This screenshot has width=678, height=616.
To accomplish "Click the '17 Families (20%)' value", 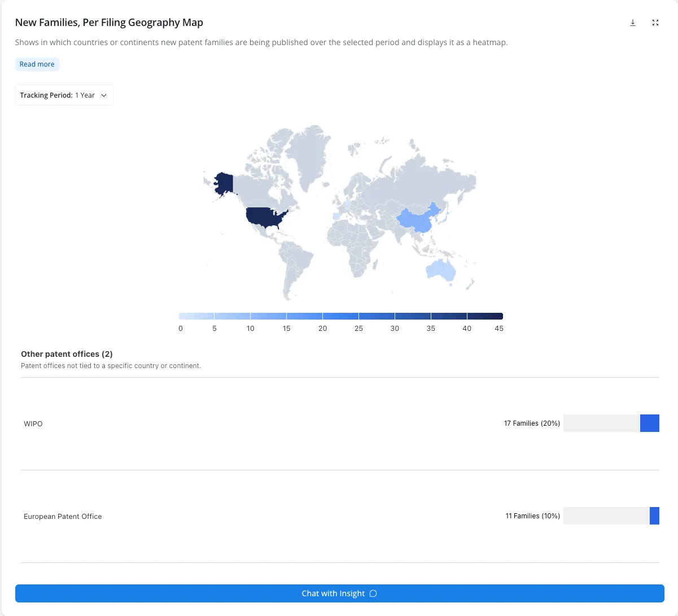I will (532, 423).
